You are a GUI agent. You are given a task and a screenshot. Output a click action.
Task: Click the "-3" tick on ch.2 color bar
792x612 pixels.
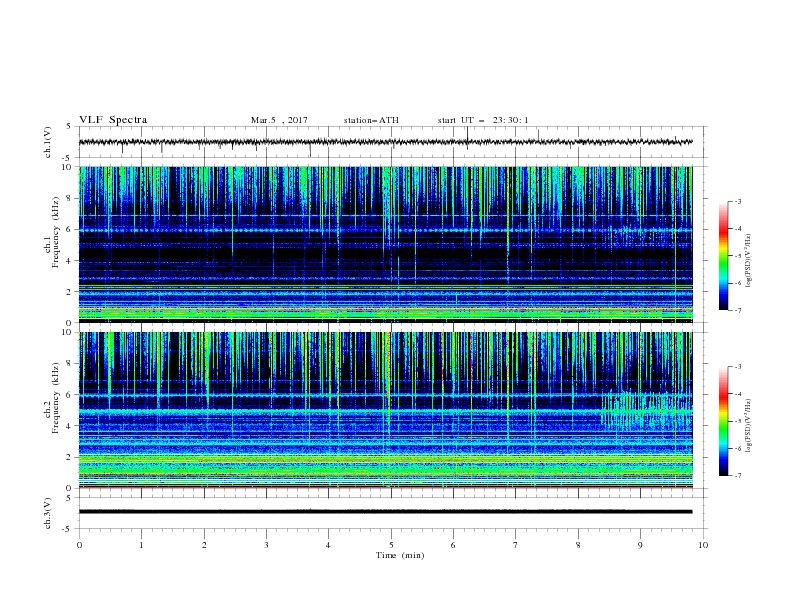(737, 367)
